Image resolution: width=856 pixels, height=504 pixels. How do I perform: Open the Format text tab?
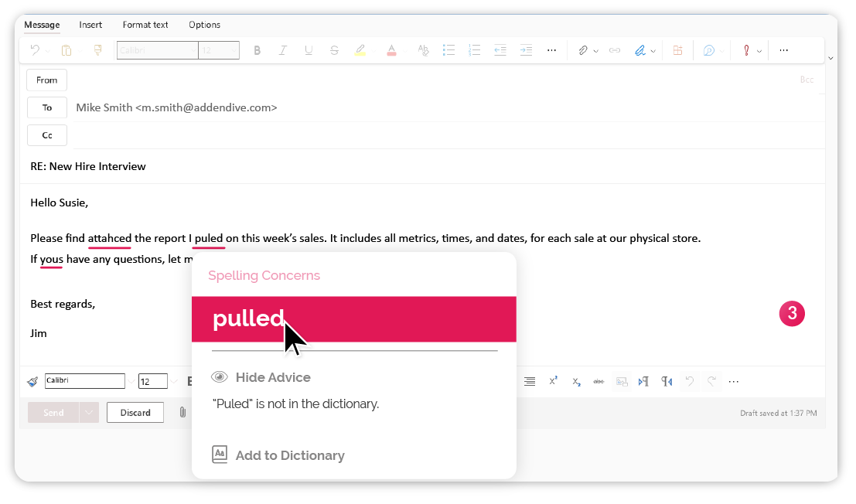145,25
